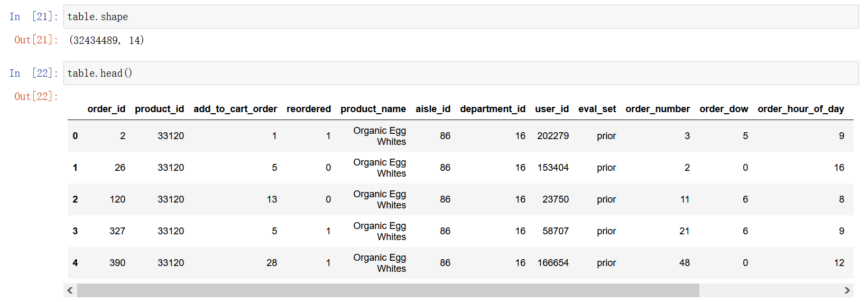Click the Out[21] output prompt
868x302 pixels.
tap(36, 40)
